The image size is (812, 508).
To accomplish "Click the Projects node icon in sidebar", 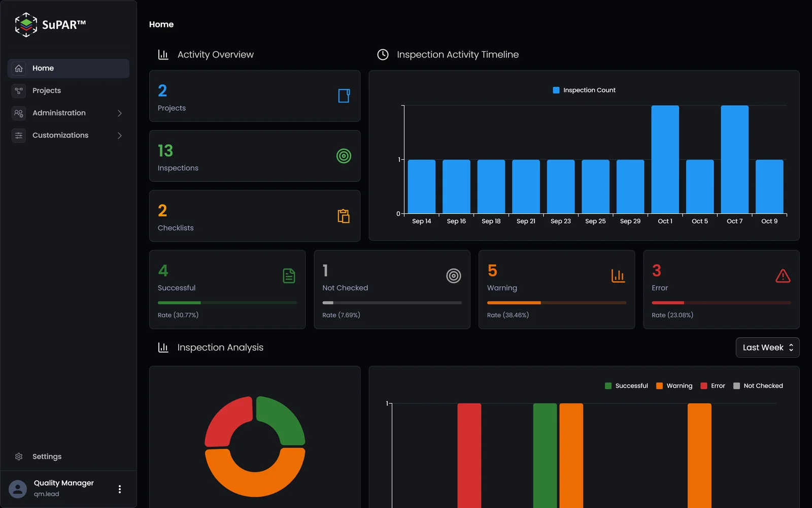I will coord(19,90).
